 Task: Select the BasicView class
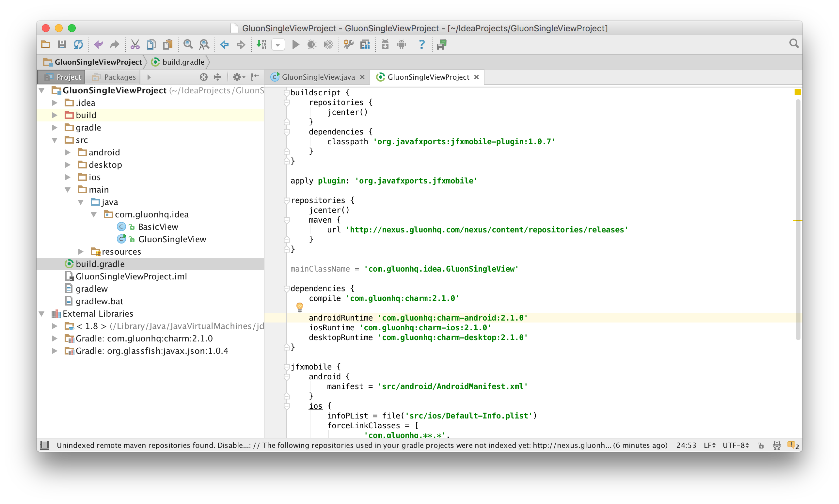pyautogui.click(x=158, y=227)
